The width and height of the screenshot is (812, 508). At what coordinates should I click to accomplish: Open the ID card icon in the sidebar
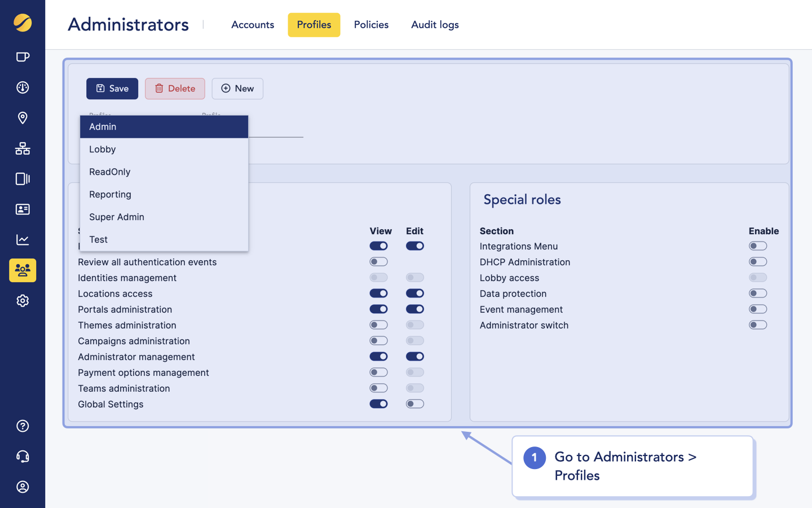[x=23, y=209]
